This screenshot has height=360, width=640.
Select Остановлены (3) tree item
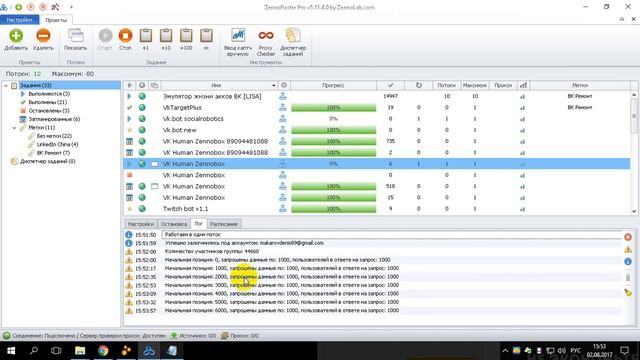(49, 111)
